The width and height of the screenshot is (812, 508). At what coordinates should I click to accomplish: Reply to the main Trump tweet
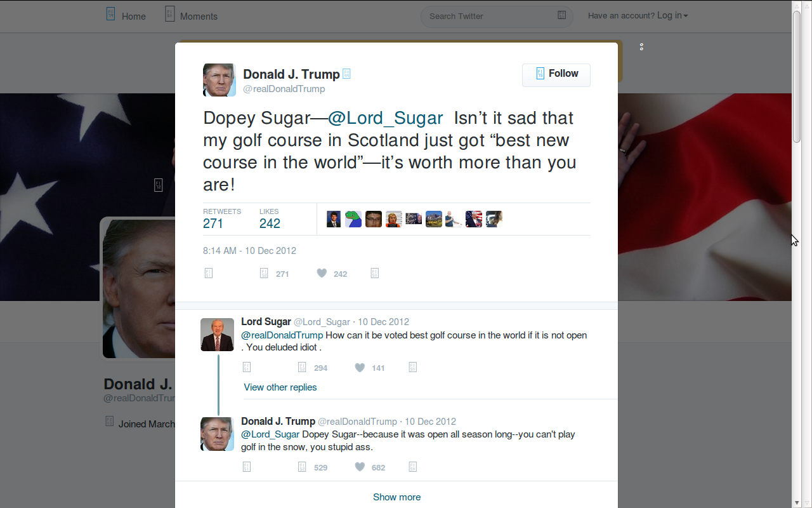click(x=209, y=273)
